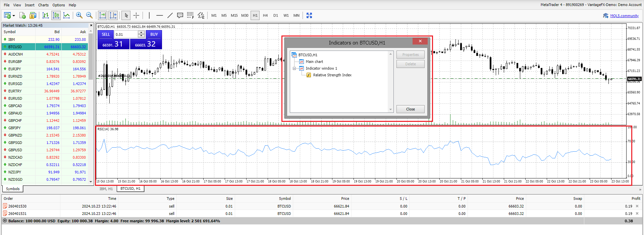Select Relative Strength Index in indicator list
The height and width of the screenshot is (235, 644).
(332, 75)
